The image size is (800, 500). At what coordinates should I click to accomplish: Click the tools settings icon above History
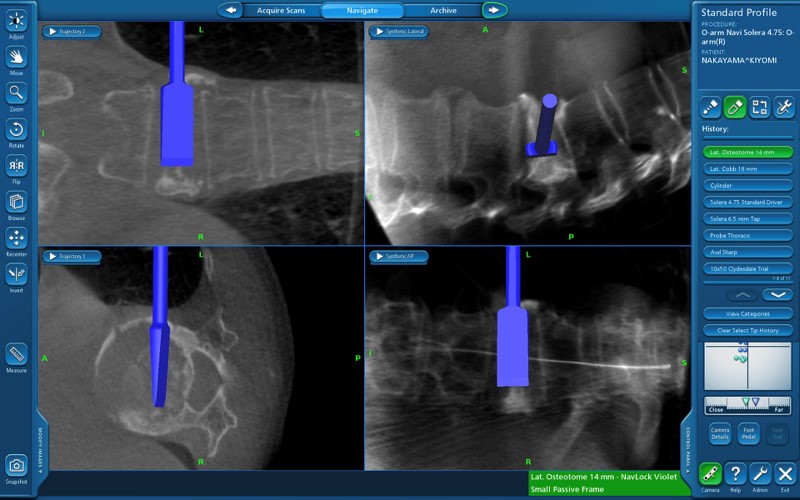click(784, 107)
